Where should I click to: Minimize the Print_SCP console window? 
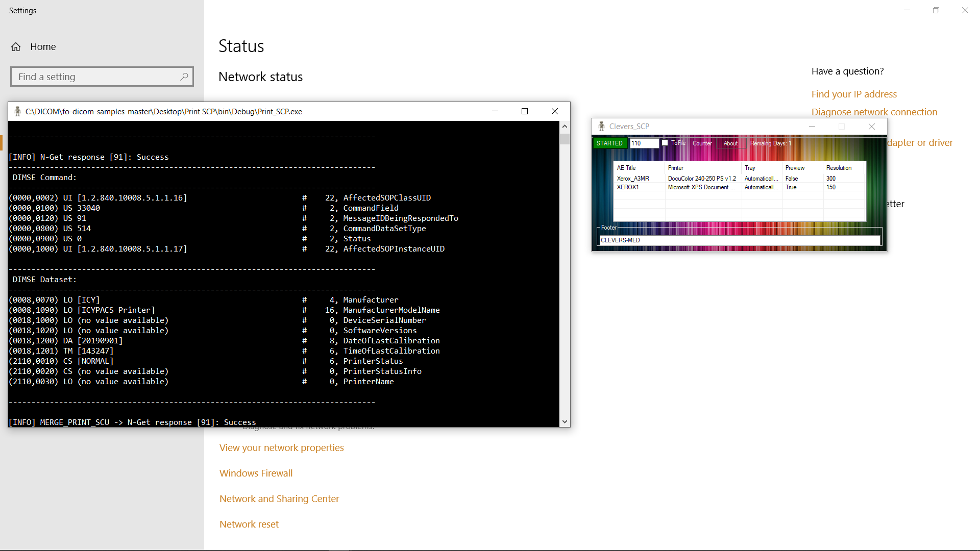coord(495,111)
